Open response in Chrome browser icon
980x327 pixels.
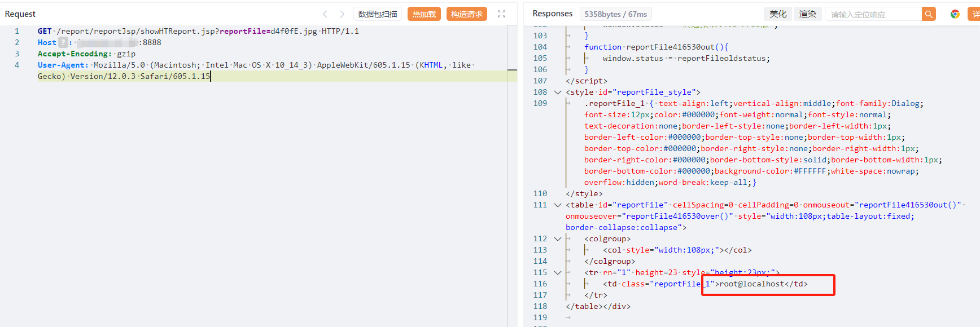[955, 14]
